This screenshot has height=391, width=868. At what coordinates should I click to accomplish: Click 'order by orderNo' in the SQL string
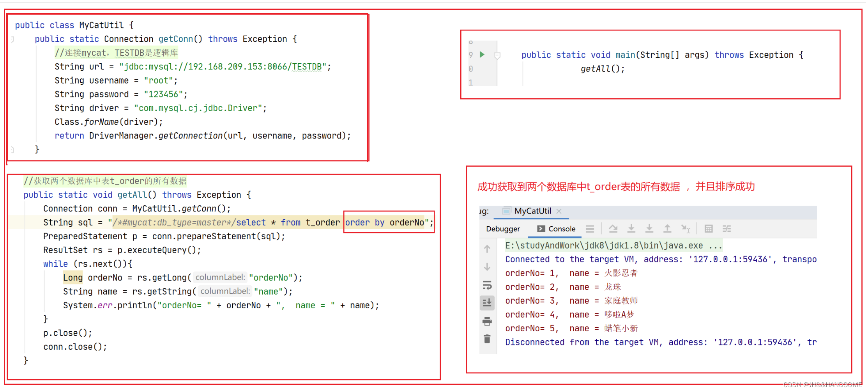tap(384, 223)
